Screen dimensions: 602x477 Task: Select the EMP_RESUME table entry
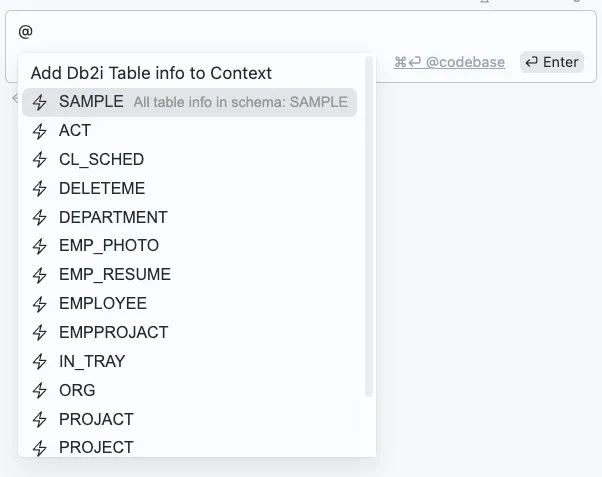pyautogui.click(x=114, y=275)
